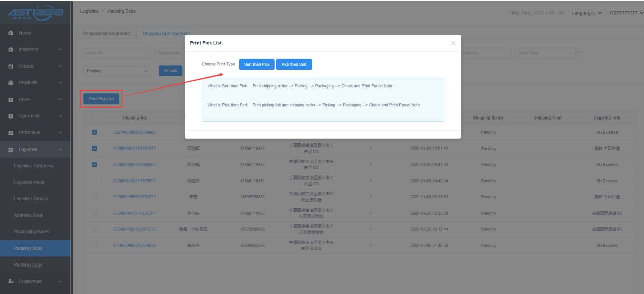
Task: Choose Sort then Pick print type
Action: 257,65
